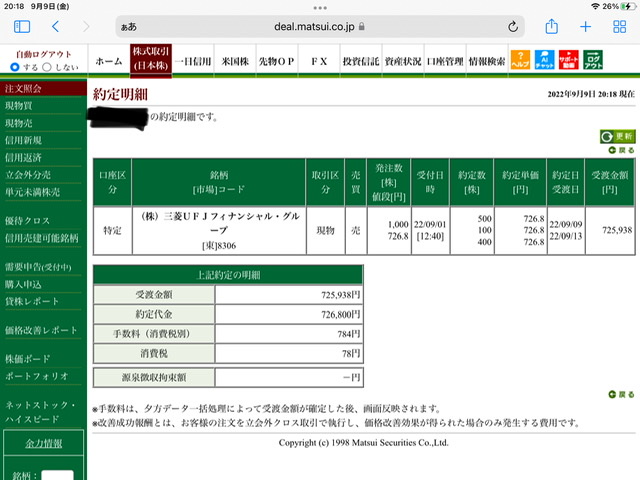Click the 78円 消費税 value
Screen dimensions: 640x480
pos(351,353)
